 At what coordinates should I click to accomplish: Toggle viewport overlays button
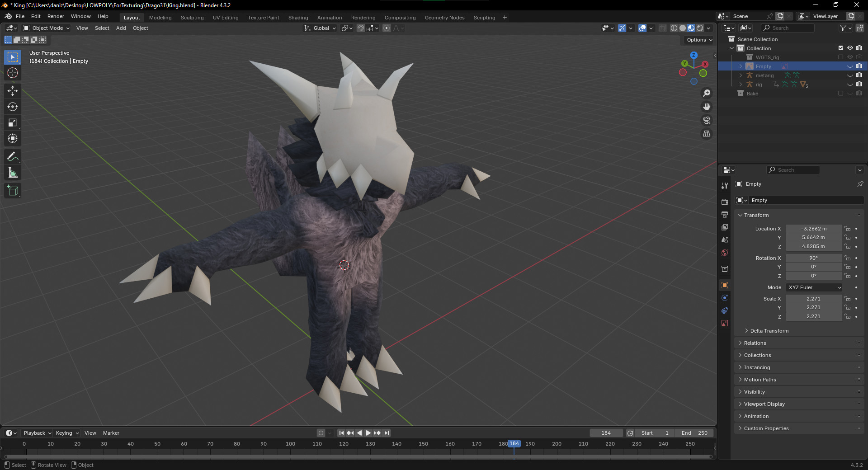click(x=642, y=28)
